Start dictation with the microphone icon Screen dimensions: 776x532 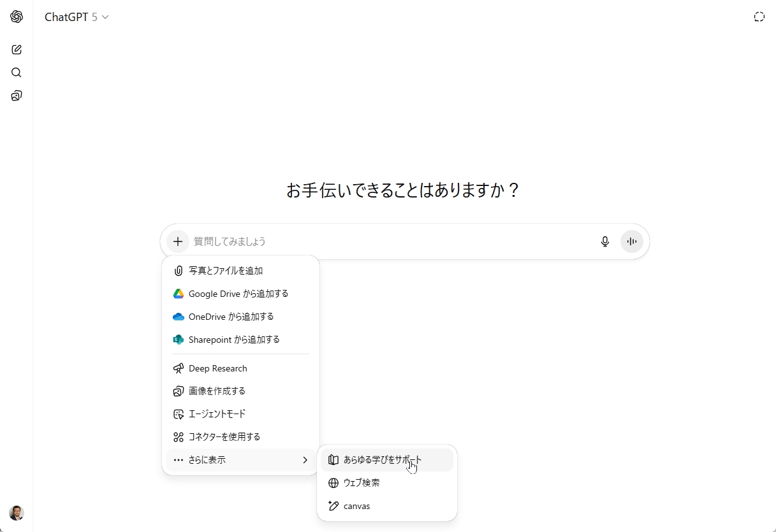(x=605, y=241)
